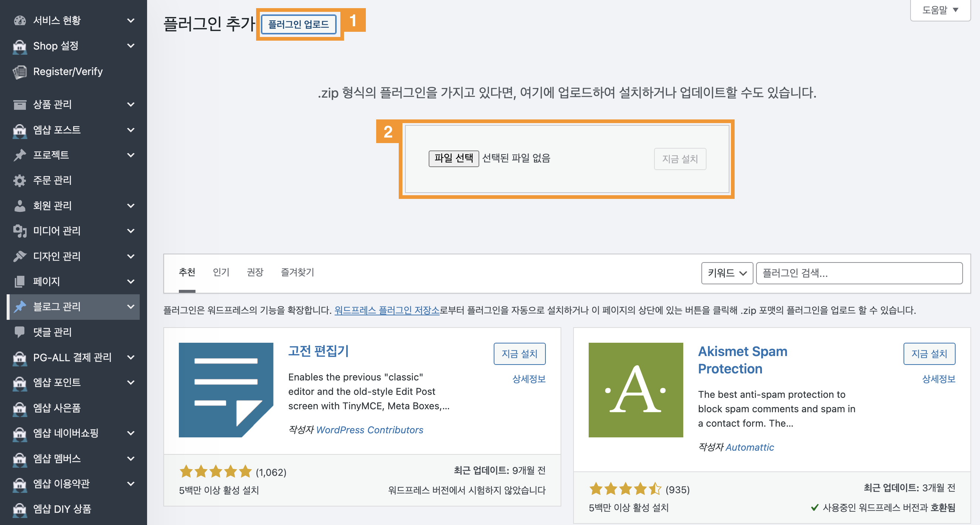Screen dimensions: 980x525
Task: Click the Akismet plugin thumbnail image
Action: click(x=635, y=390)
